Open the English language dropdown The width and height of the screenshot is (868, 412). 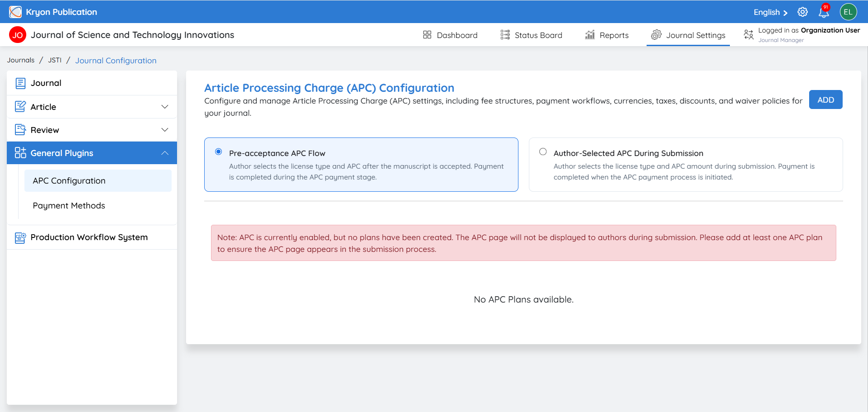click(x=770, y=12)
